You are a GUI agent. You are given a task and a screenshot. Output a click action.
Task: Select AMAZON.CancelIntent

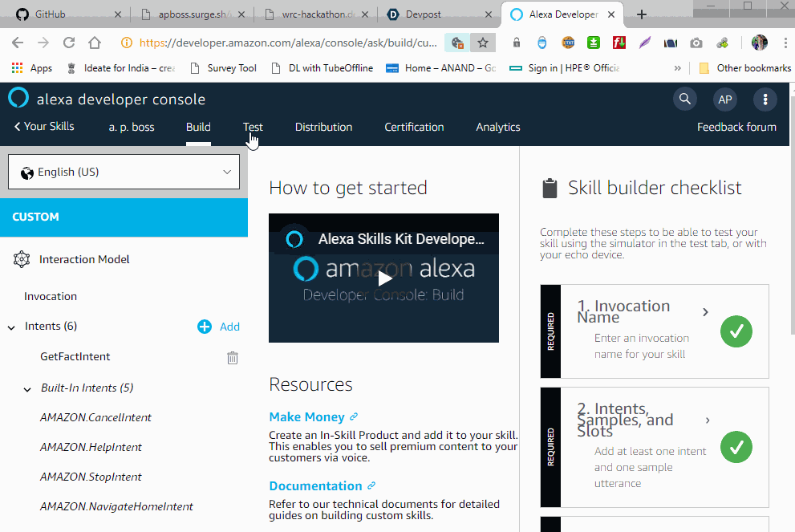[95, 417]
